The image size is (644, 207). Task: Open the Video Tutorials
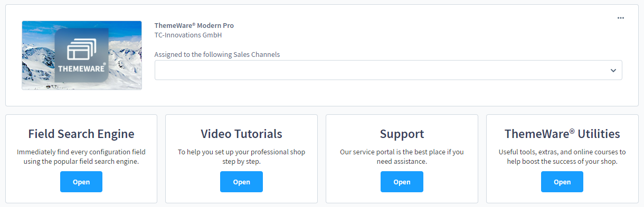tap(241, 182)
